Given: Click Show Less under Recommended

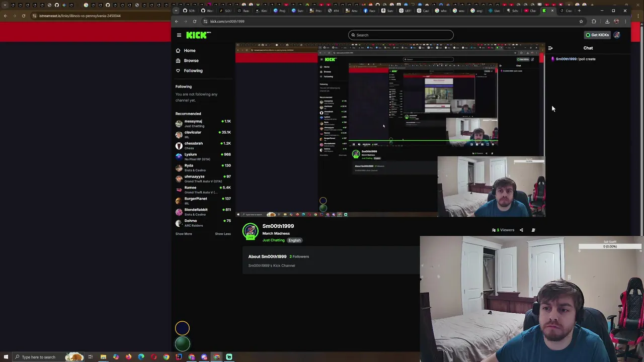Looking at the screenshot, I should tap(223, 234).
